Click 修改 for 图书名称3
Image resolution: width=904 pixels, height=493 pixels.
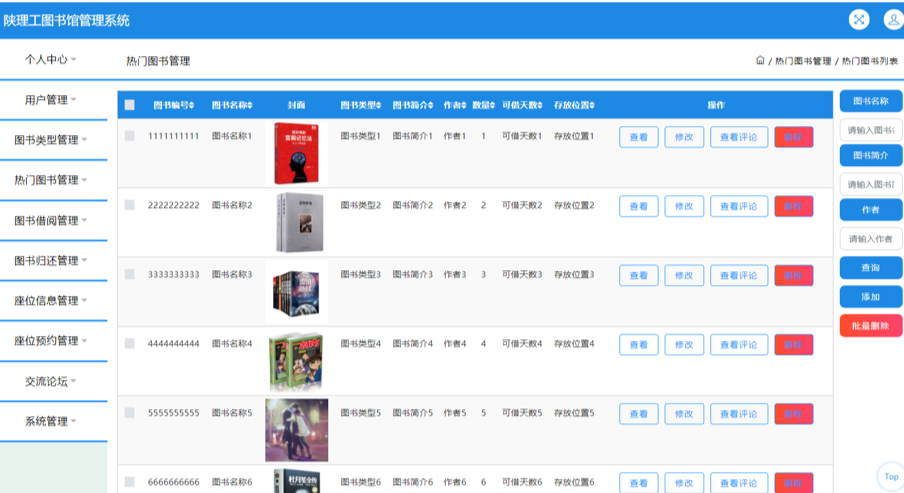(684, 276)
